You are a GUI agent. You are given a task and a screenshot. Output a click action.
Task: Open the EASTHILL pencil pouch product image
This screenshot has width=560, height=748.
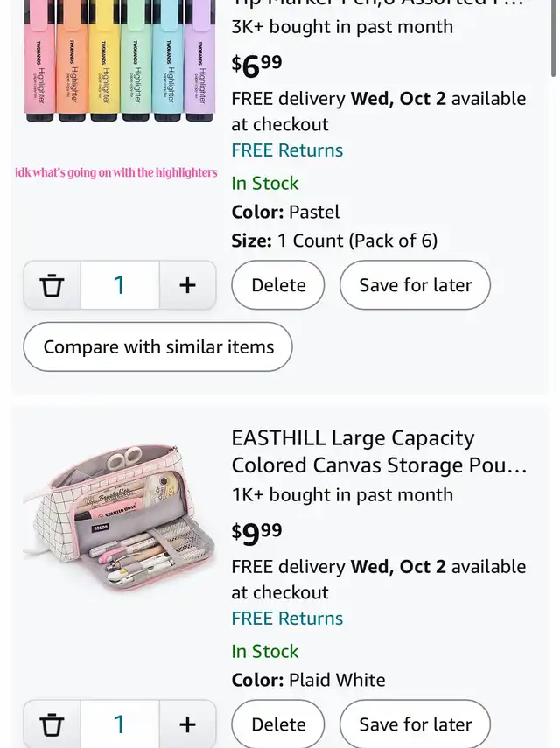[119, 520]
